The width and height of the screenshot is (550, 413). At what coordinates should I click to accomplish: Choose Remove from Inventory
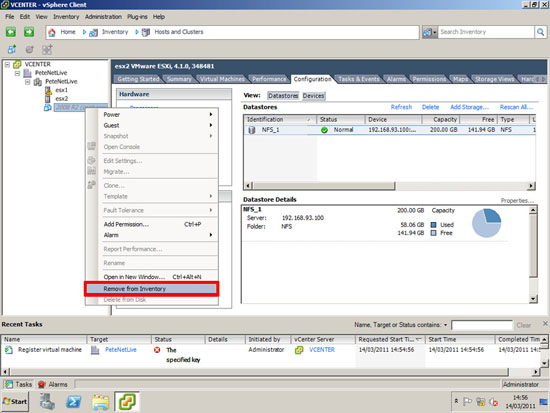(x=152, y=289)
